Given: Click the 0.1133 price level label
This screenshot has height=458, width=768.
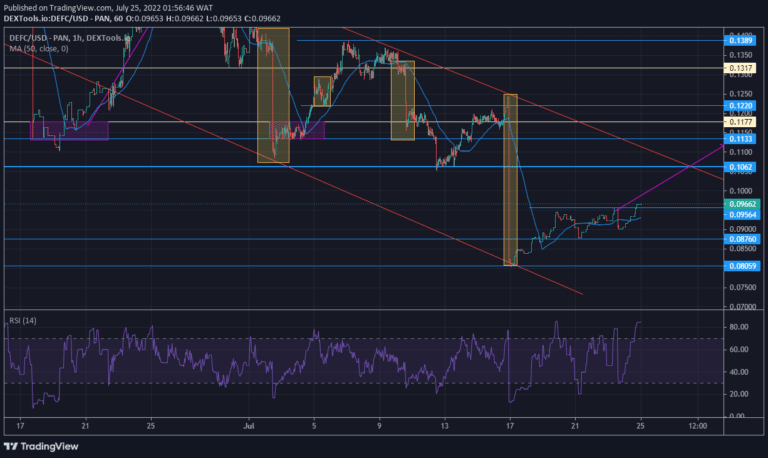Looking at the screenshot, I should (x=740, y=139).
